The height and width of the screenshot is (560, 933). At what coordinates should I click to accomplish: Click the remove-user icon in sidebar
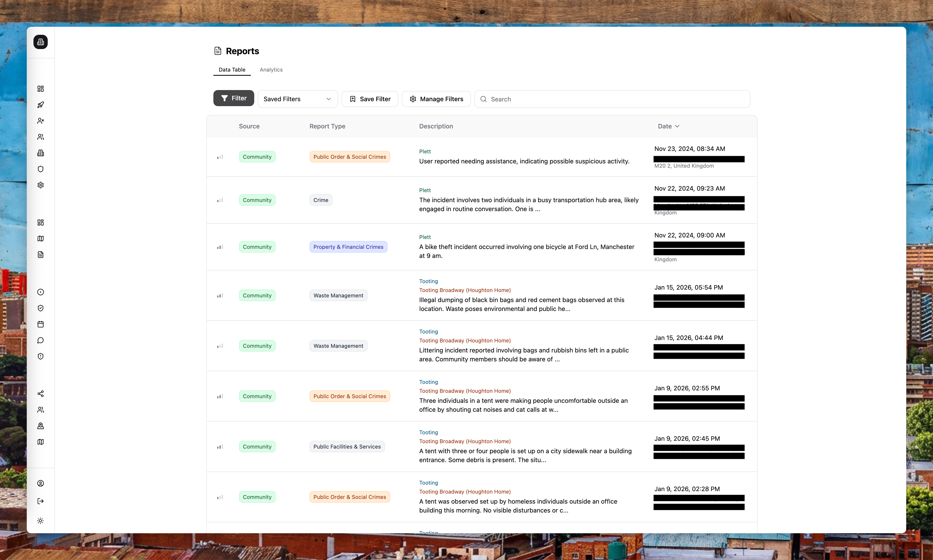click(40, 121)
